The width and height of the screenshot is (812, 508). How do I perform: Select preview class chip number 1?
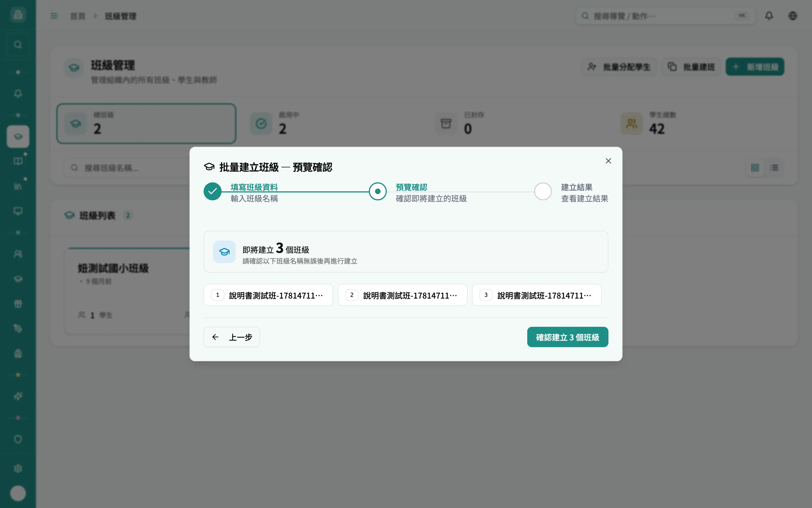click(x=268, y=295)
